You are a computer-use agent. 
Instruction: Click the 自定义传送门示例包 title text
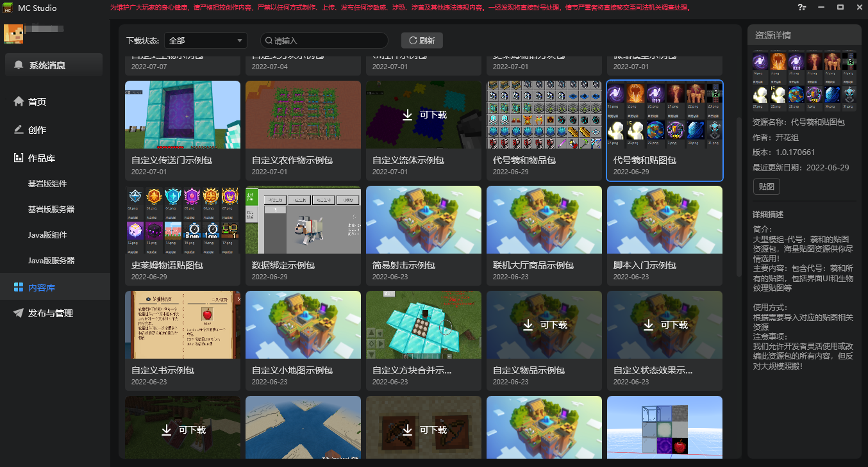(x=172, y=160)
